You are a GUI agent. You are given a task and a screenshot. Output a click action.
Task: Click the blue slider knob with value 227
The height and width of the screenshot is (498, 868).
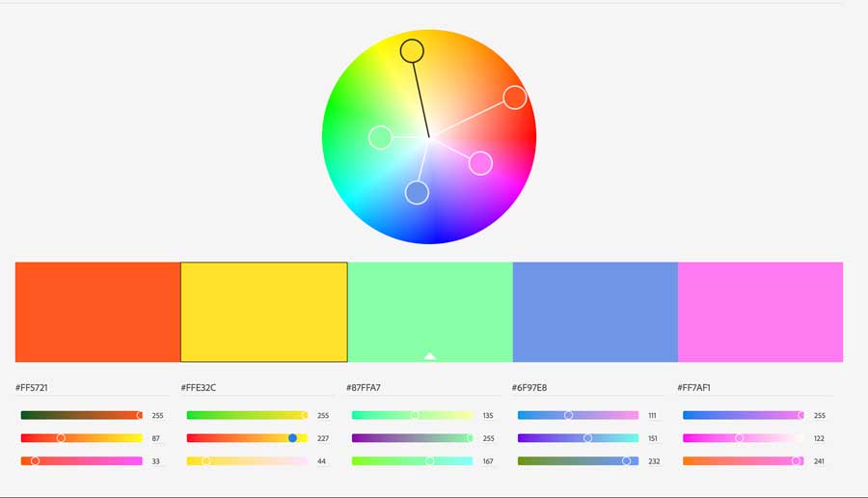(x=292, y=438)
